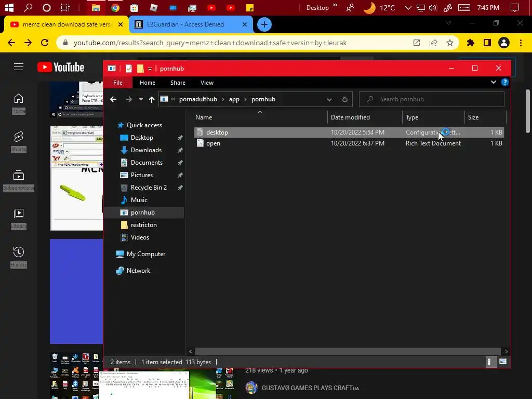The image size is (532, 399).
Task: Click app breadcrumb segment
Action: click(x=234, y=99)
